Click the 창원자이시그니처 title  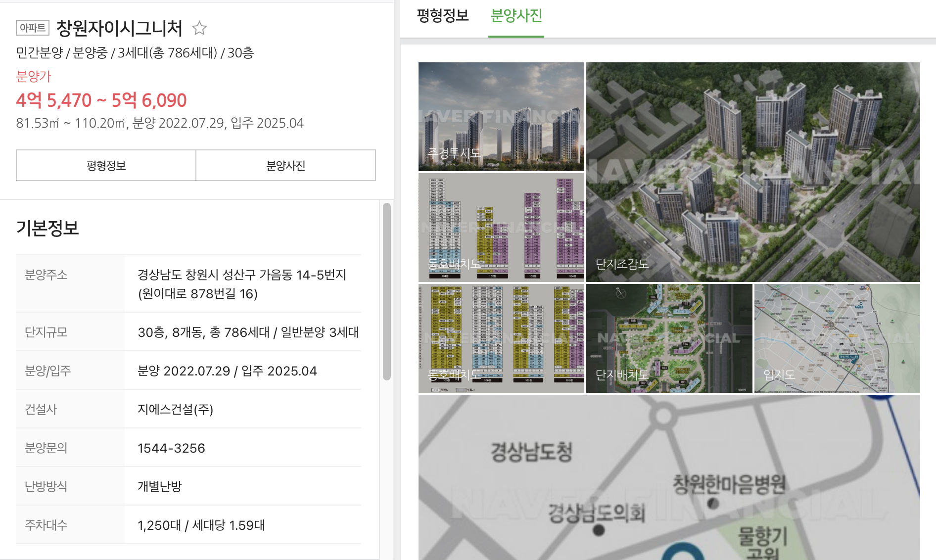point(119,28)
